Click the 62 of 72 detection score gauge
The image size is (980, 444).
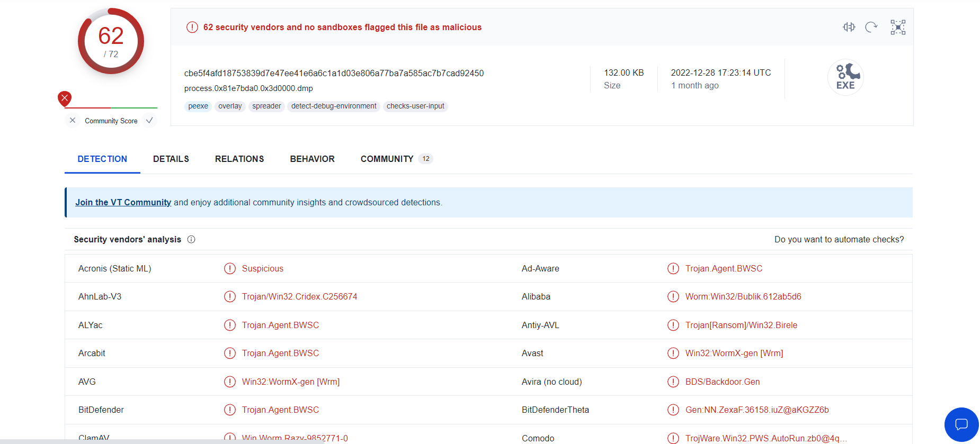(111, 41)
